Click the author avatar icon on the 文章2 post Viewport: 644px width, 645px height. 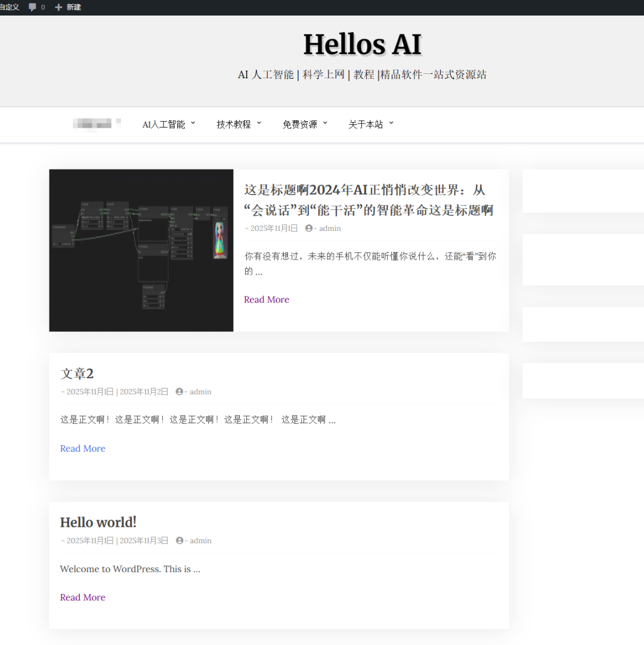point(179,392)
